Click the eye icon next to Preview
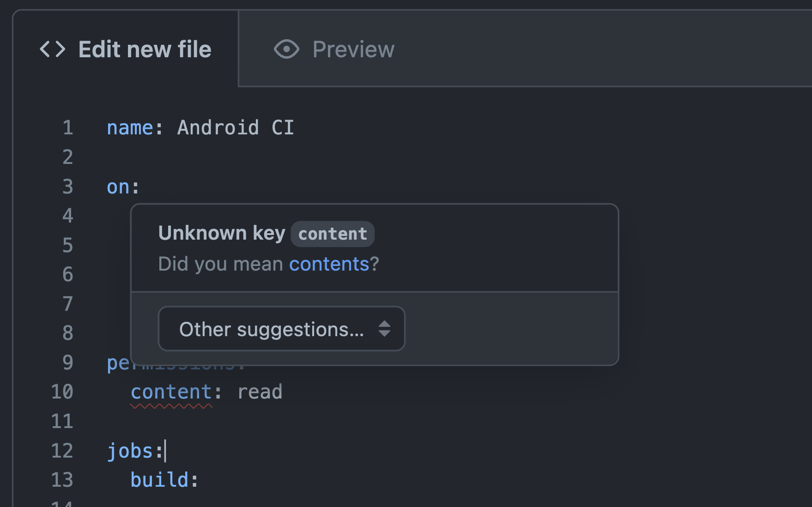 [286, 49]
